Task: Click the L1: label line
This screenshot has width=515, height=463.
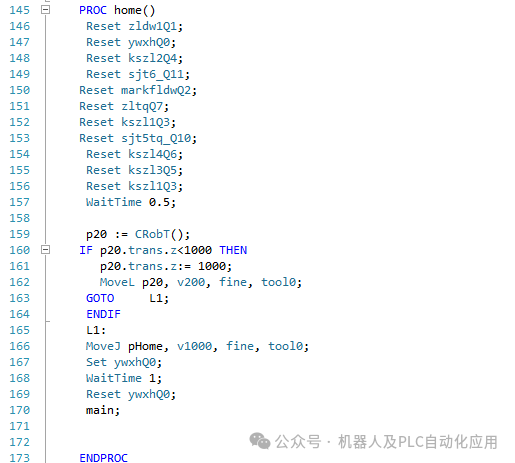Action: click(x=96, y=330)
